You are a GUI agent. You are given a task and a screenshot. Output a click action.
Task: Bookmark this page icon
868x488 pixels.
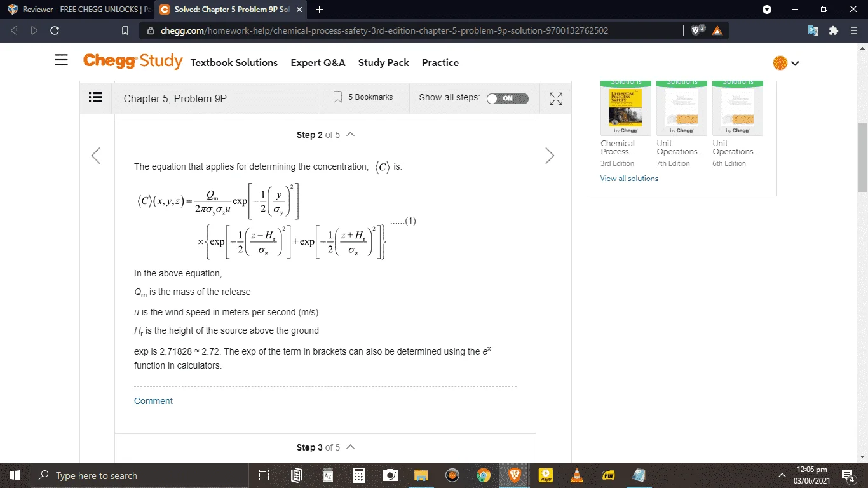[x=125, y=30]
